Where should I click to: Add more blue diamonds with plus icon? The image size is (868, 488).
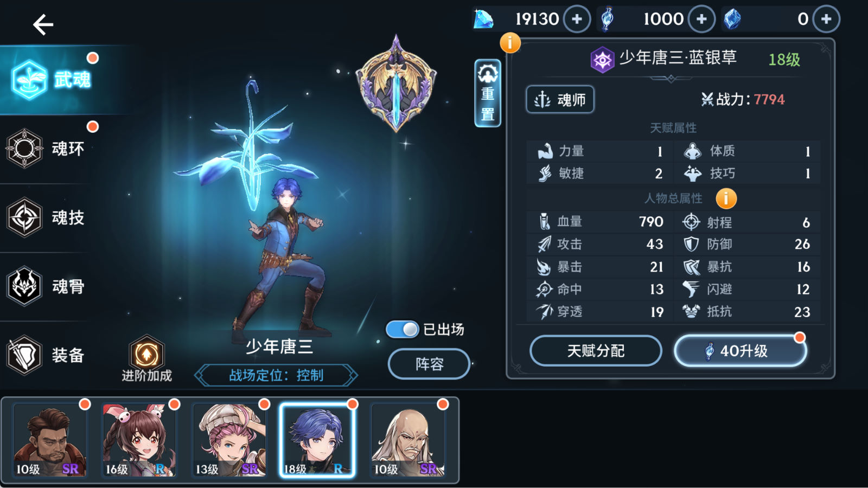click(577, 19)
